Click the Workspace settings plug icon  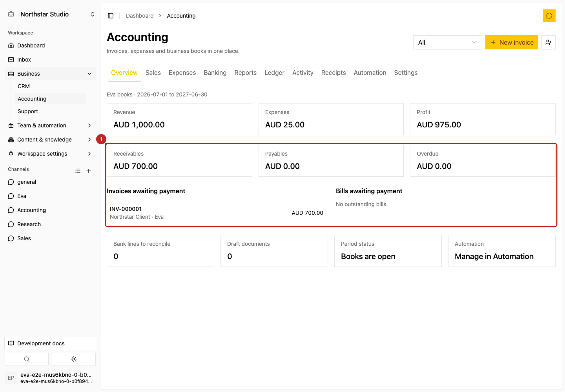tap(11, 154)
